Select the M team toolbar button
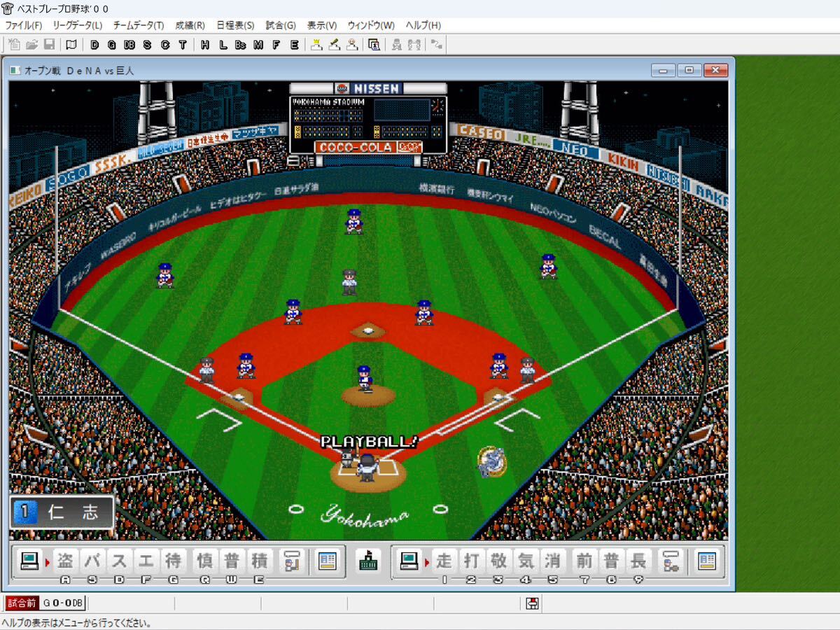The height and width of the screenshot is (630, 840). [259, 44]
